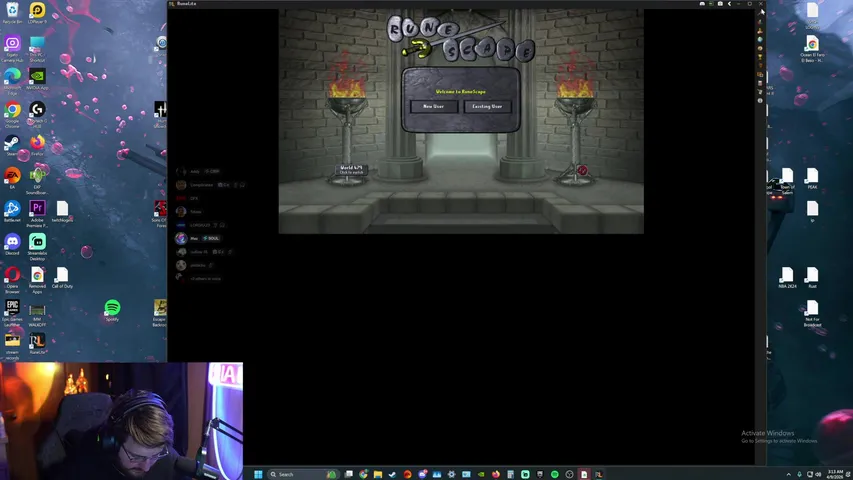Click the Existing User button
Viewport: 853px width, 480px height.
click(x=487, y=107)
